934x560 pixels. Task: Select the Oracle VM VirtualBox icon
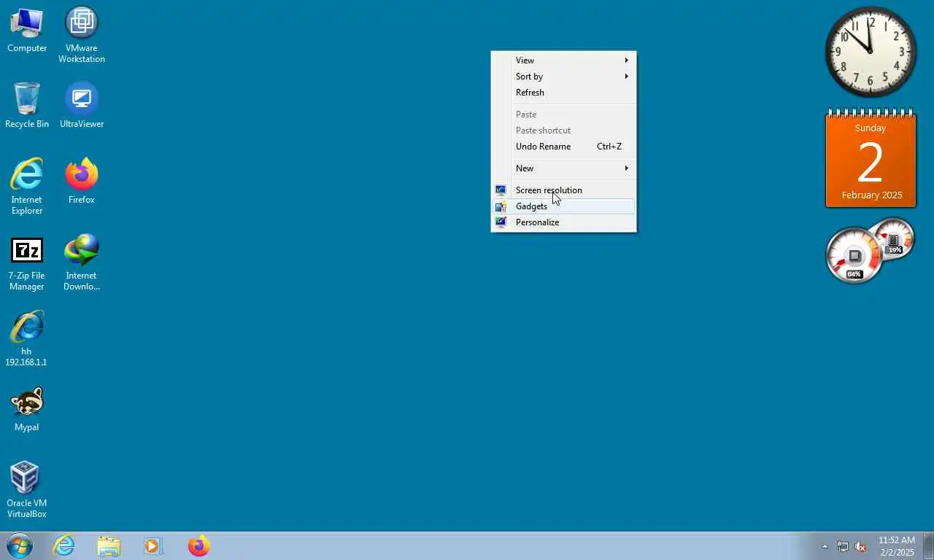click(x=27, y=489)
